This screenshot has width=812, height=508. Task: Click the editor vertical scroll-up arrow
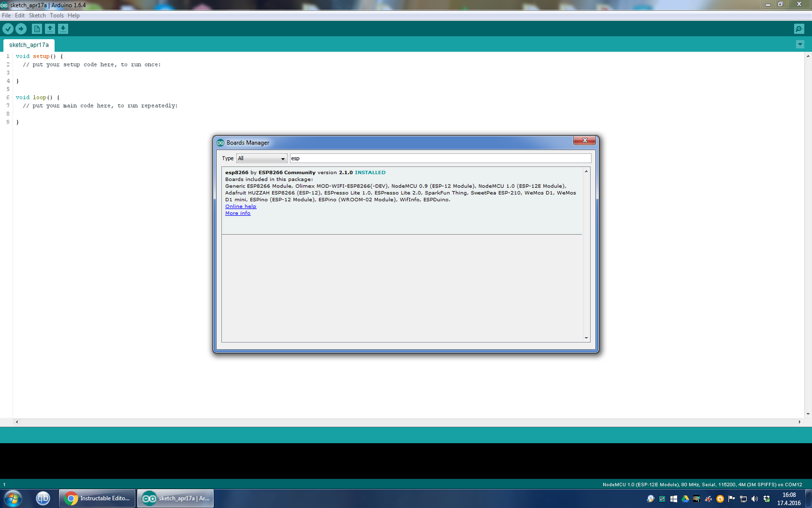coord(808,56)
